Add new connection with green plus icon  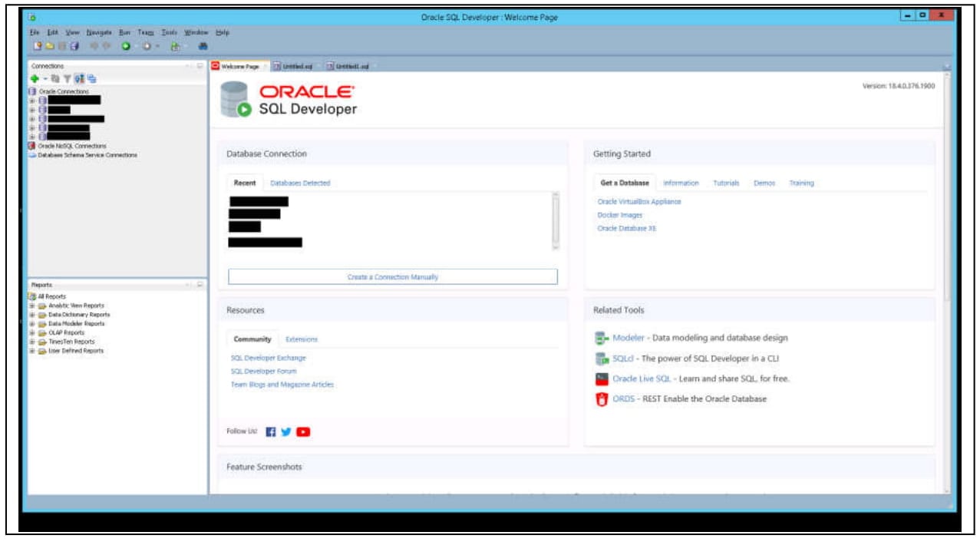[x=35, y=78]
